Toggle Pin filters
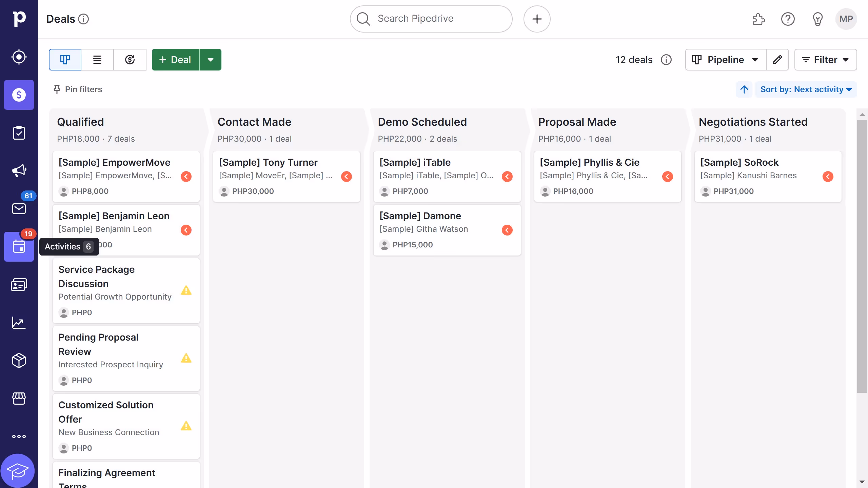The image size is (868, 488). 77,89
